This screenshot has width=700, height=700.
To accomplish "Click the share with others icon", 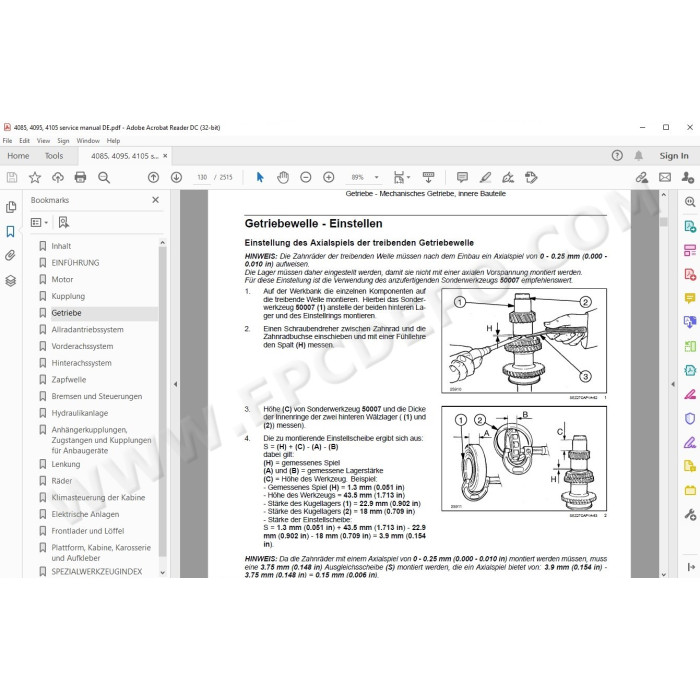I will click(688, 177).
